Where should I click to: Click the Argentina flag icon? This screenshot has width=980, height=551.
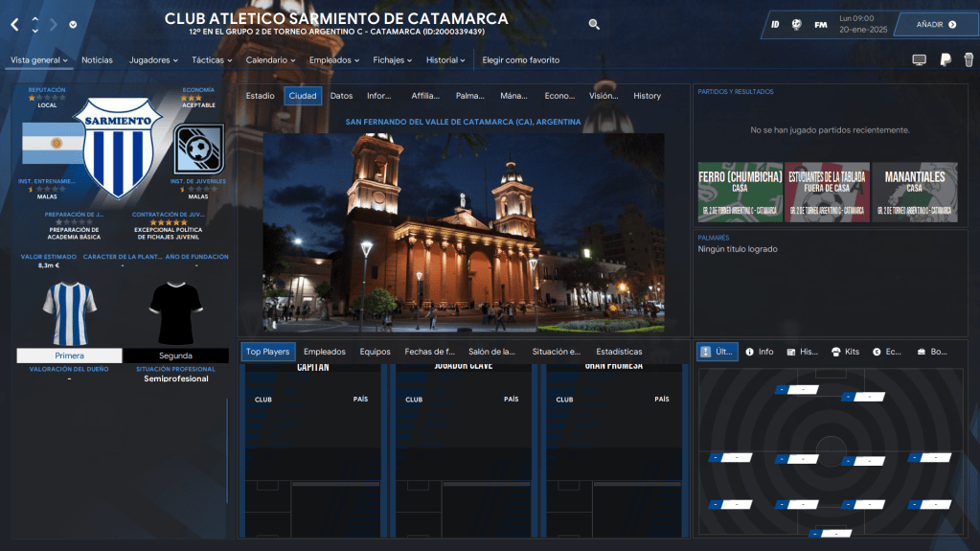click(x=54, y=144)
